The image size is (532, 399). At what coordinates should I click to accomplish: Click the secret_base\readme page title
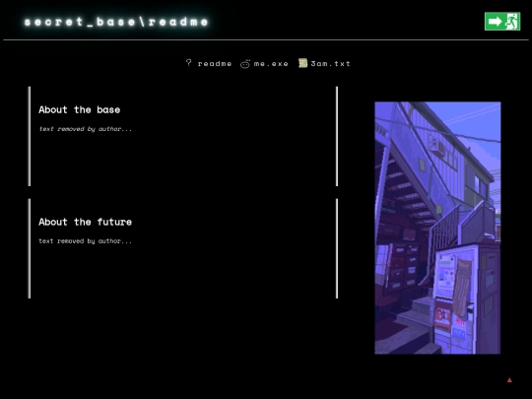[x=116, y=22]
